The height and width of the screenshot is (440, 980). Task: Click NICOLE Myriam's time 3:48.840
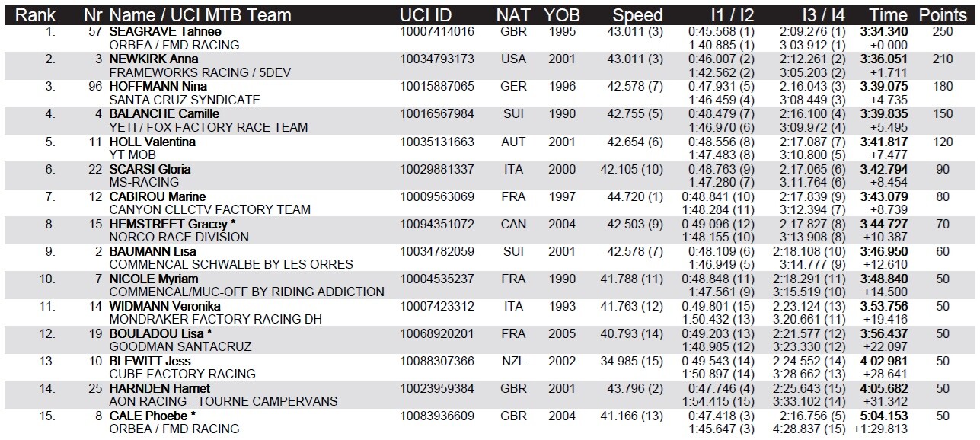[905, 279]
